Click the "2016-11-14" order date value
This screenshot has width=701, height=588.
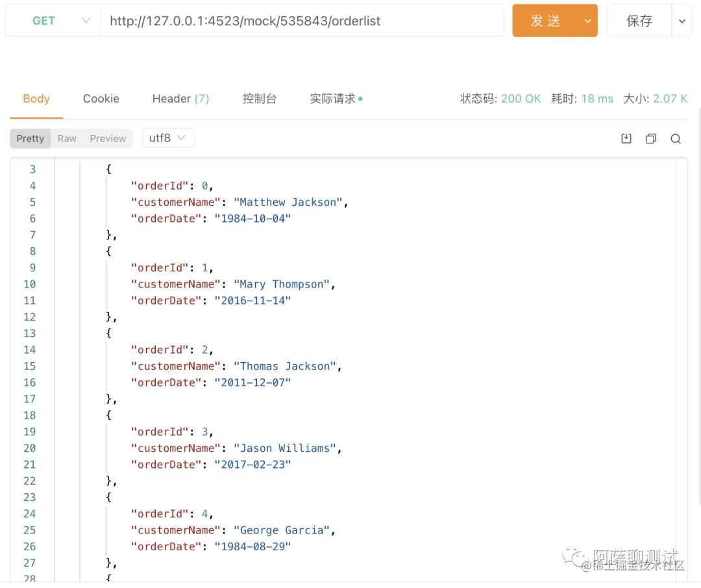click(x=252, y=301)
